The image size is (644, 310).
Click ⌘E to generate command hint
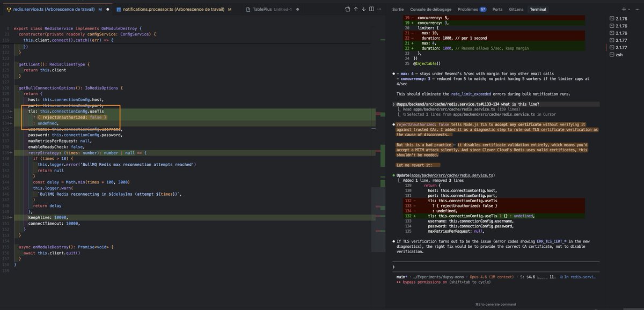pyautogui.click(x=495, y=304)
